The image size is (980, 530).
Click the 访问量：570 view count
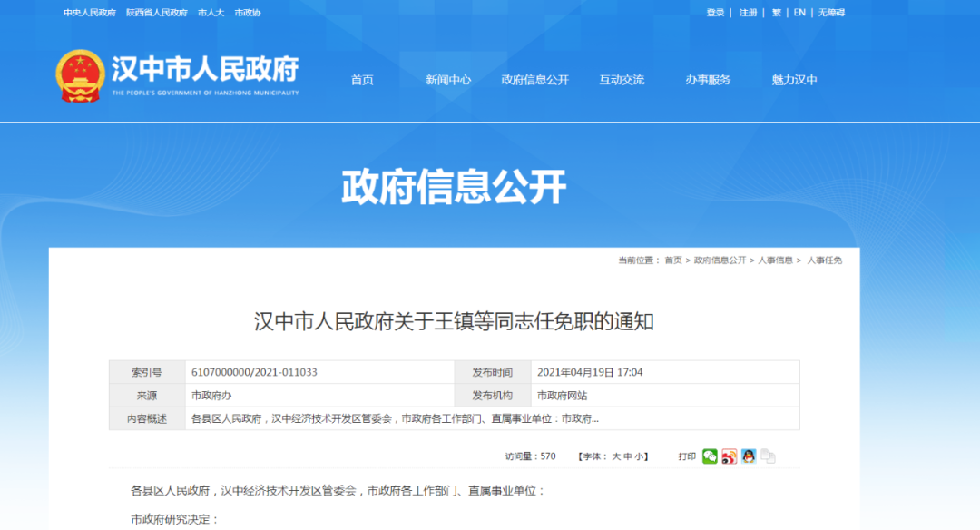530,456
